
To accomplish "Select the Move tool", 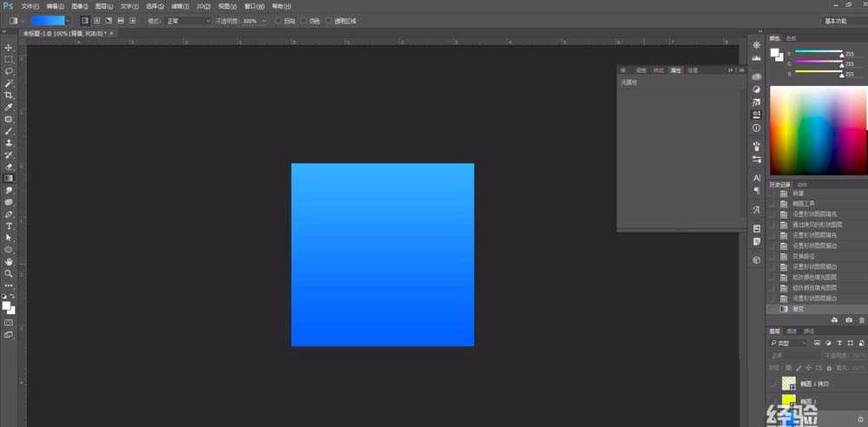I will (x=9, y=48).
